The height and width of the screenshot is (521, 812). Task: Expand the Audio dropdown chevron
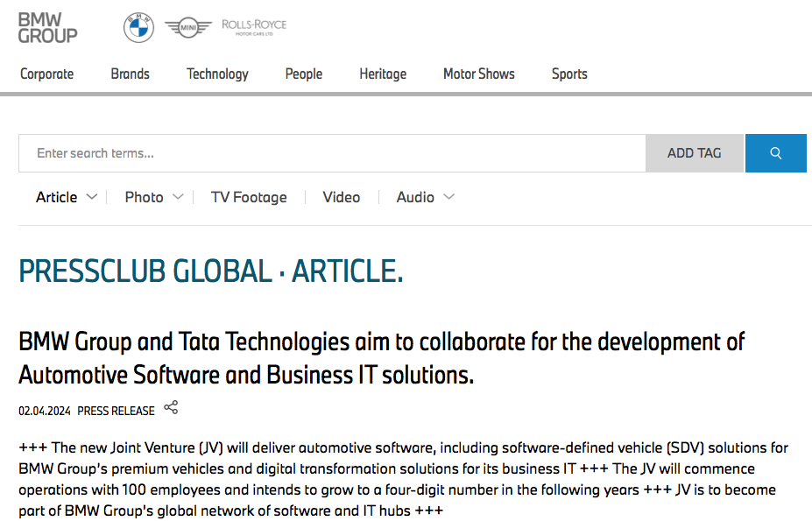(449, 197)
